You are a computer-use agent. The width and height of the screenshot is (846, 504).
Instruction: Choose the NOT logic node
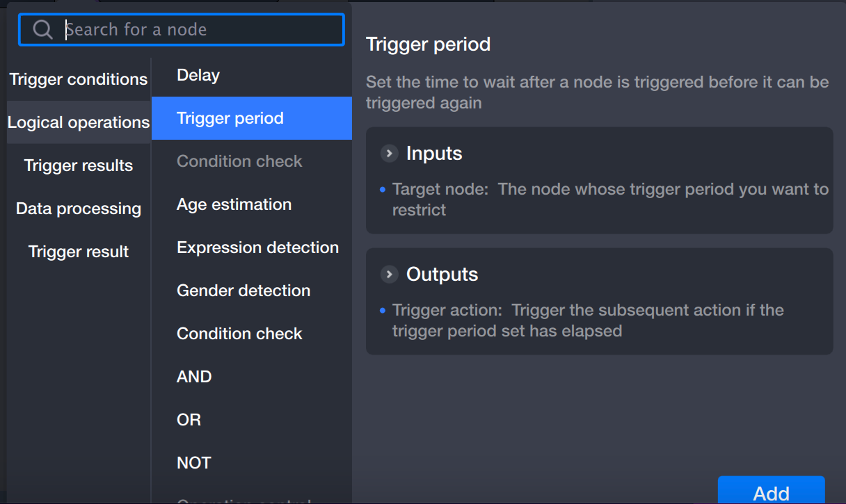(x=193, y=463)
